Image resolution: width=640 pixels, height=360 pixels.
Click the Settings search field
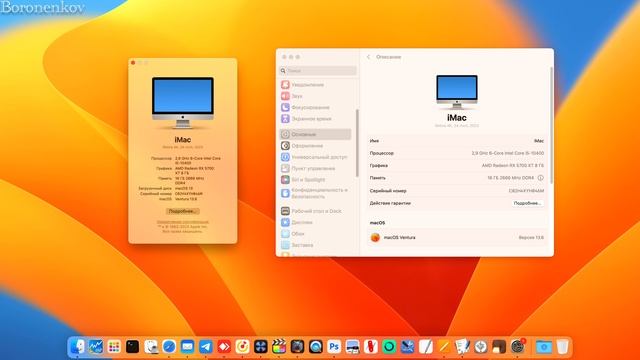pos(318,71)
